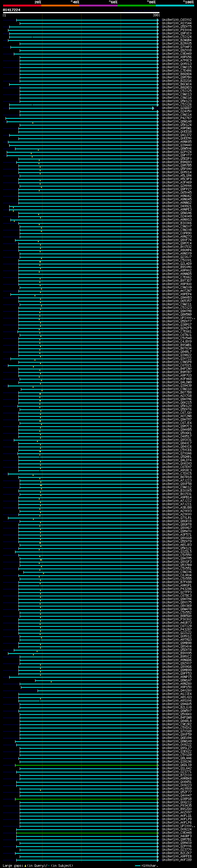Click the end position value 398
This screenshot has height=868, width=197.
(x=155, y=15)
